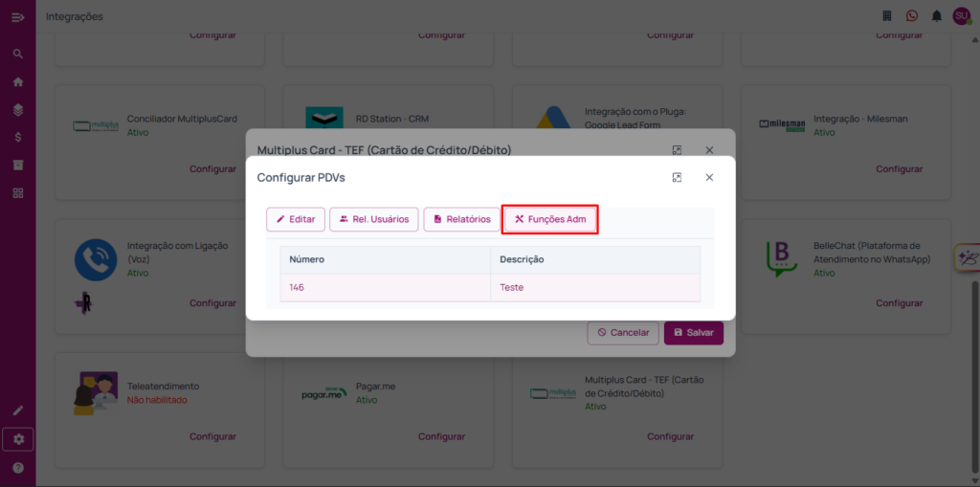Expand the sidebar navigation menu

point(17,16)
